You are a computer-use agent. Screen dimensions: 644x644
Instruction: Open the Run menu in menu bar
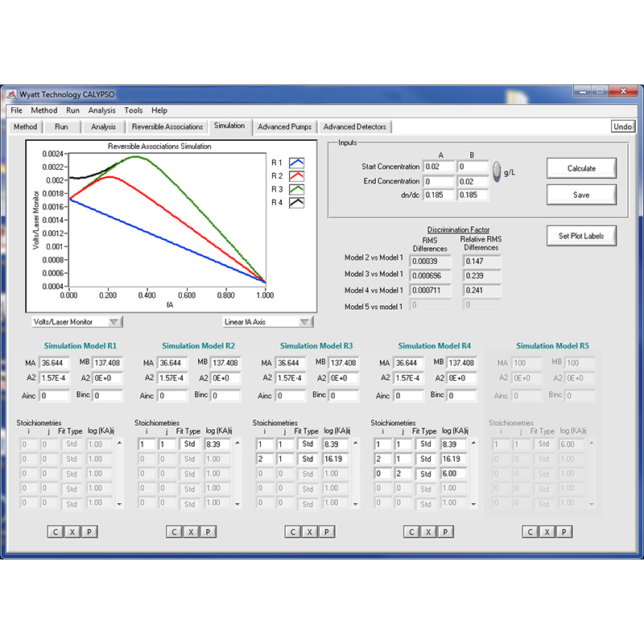[72, 110]
